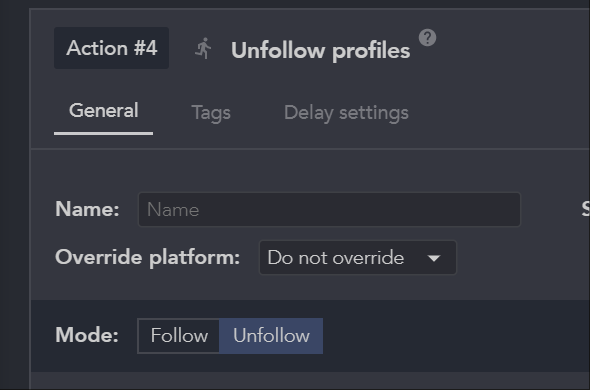590x390 pixels.
Task: Set Mode to Follow
Action: click(179, 336)
